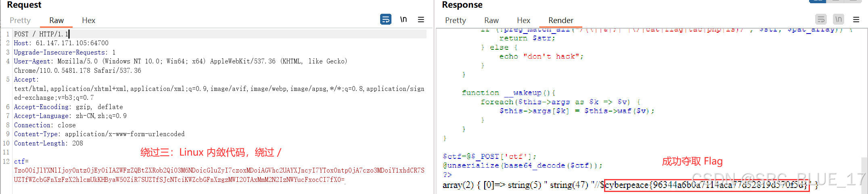Viewport: 868px width, 194px height.
Task: Click the echo "don't hack" line
Action: coord(541,56)
